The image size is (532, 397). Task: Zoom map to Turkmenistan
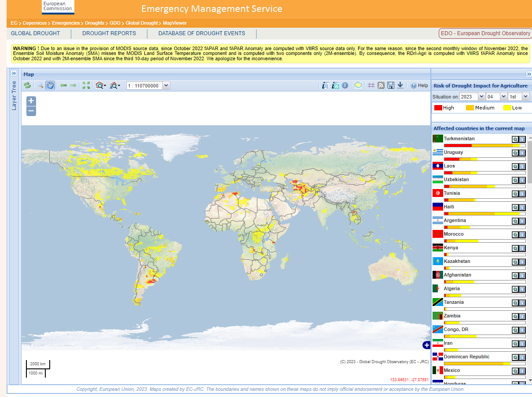[515, 139]
